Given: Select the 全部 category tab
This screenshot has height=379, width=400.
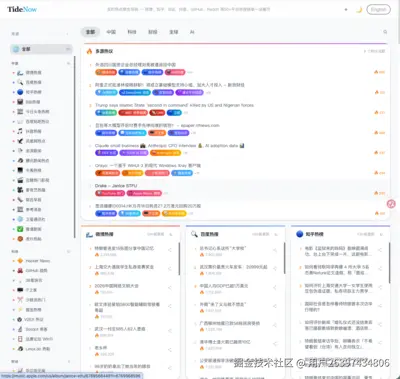Looking at the screenshot, I should [x=90, y=32].
